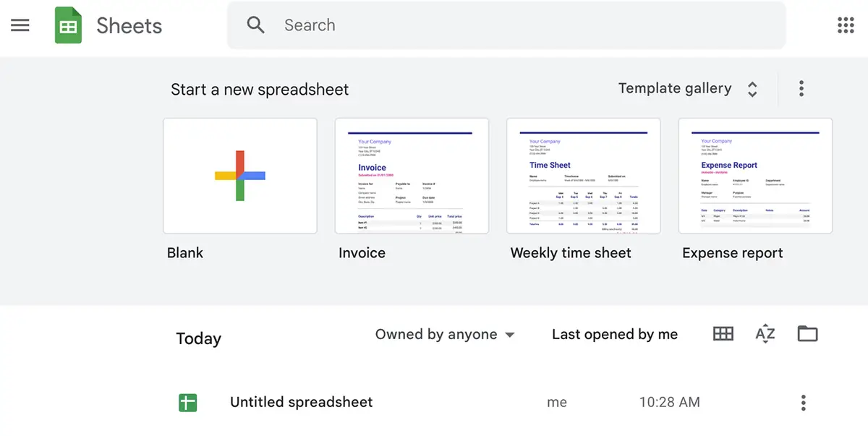Image resolution: width=868 pixels, height=436 pixels.
Task: Click the Sheets title text
Action: [x=129, y=25]
